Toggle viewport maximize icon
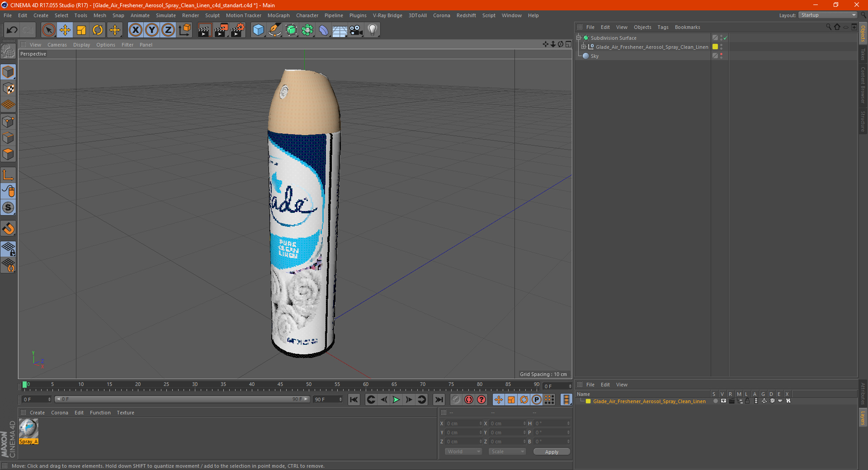Image resolution: width=868 pixels, height=470 pixels. click(x=568, y=44)
